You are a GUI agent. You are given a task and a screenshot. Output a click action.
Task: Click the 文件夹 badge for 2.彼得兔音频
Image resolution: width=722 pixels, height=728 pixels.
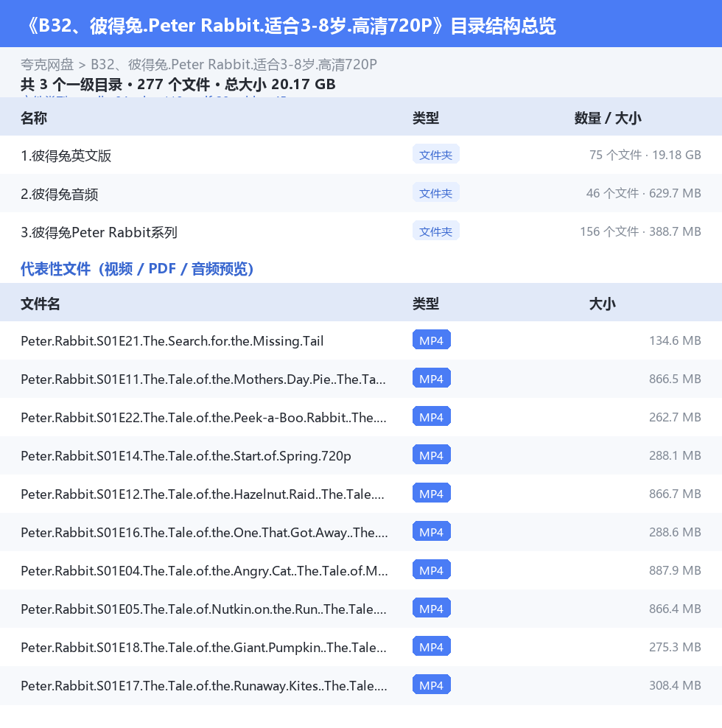click(436, 192)
